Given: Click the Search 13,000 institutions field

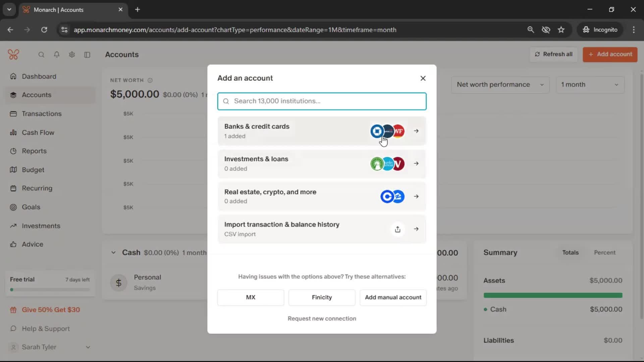Looking at the screenshot, I should [x=322, y=101].
